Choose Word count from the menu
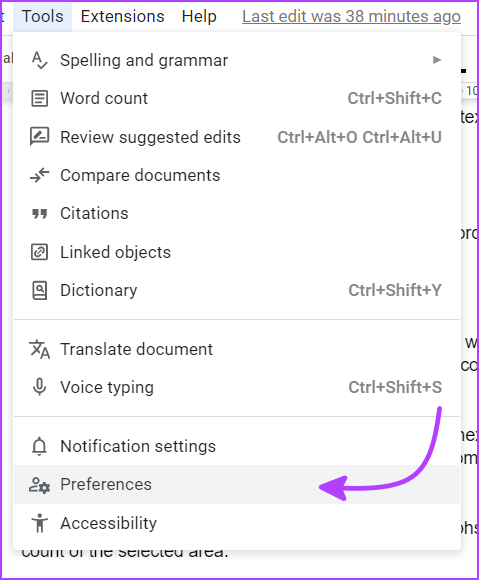Screen dimensions: 479x580 pyautogui.click(x=237, y=98)
